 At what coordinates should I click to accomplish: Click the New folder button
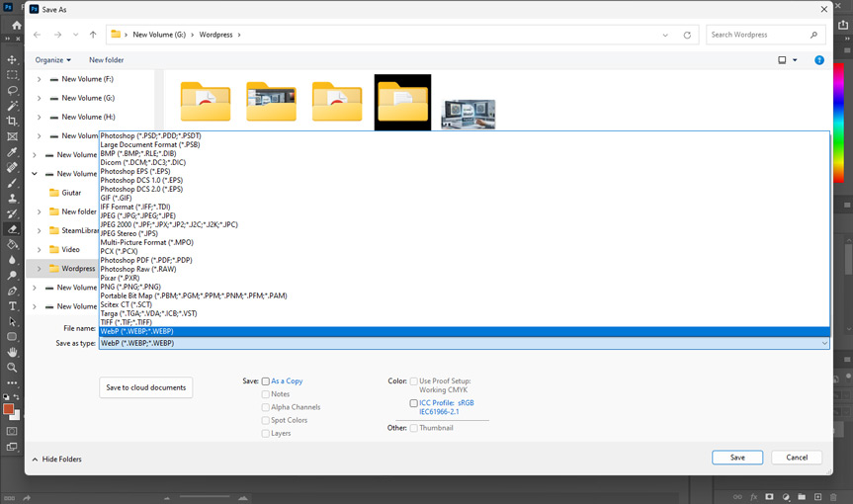[x=106, y=60]
